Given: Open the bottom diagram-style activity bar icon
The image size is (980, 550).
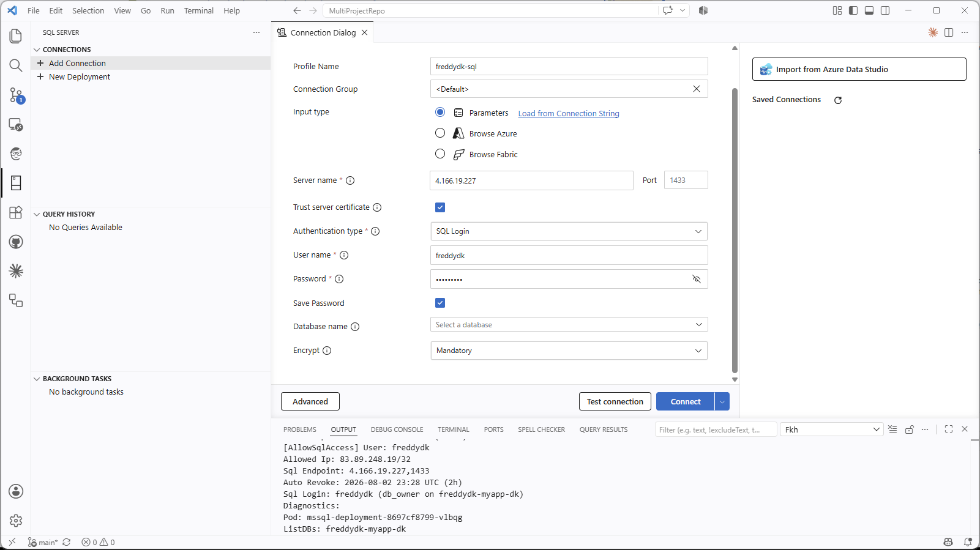Looking at the screenshot, I should (x=16, y=300).
